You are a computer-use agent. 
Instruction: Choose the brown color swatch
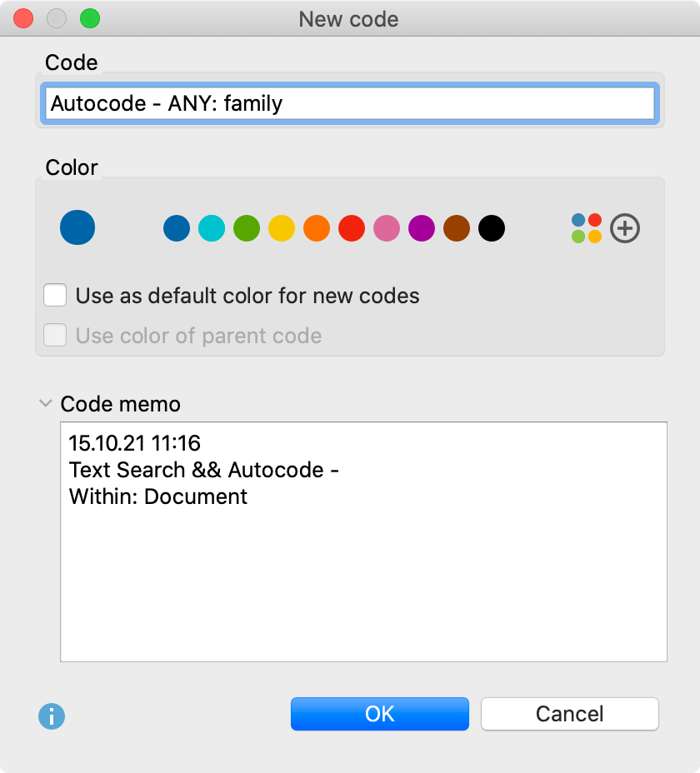457,228
